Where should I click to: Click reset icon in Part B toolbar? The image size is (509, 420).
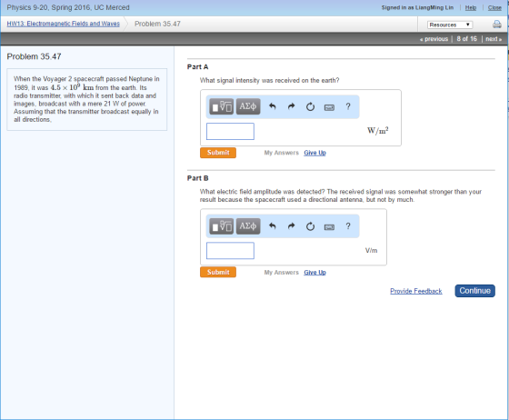point(310,225)
